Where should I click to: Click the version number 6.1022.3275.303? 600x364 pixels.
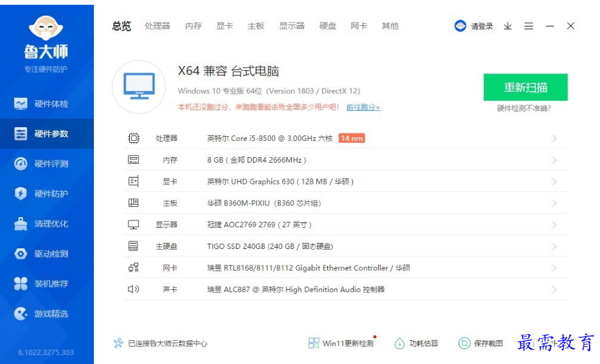(x=46, y=352)
